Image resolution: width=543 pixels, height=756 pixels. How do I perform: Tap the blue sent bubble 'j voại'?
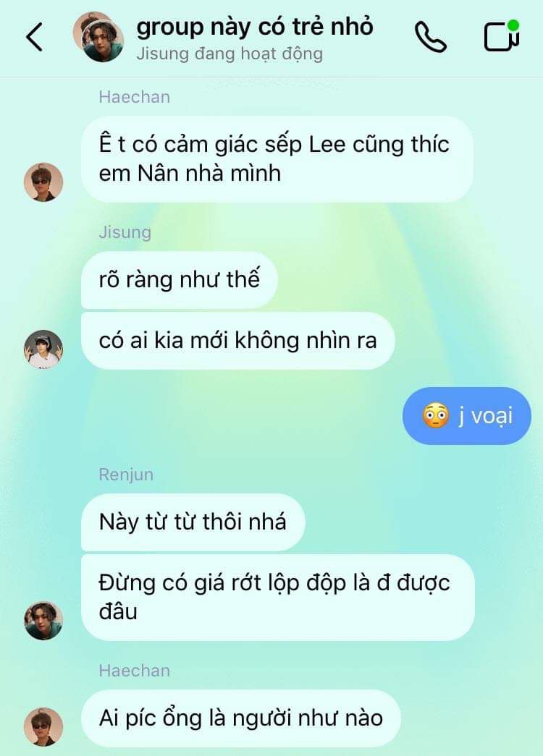467,415
